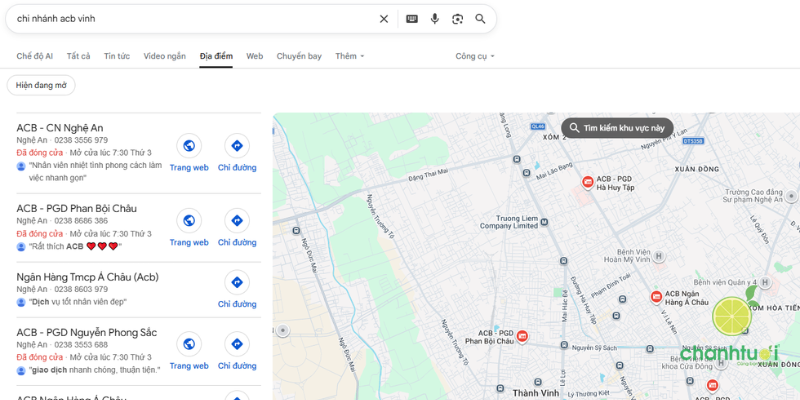Click the 'Tìm kiếm khu vực này' map button
Viewport: 800px width, 400px height.
coord(617,128)
